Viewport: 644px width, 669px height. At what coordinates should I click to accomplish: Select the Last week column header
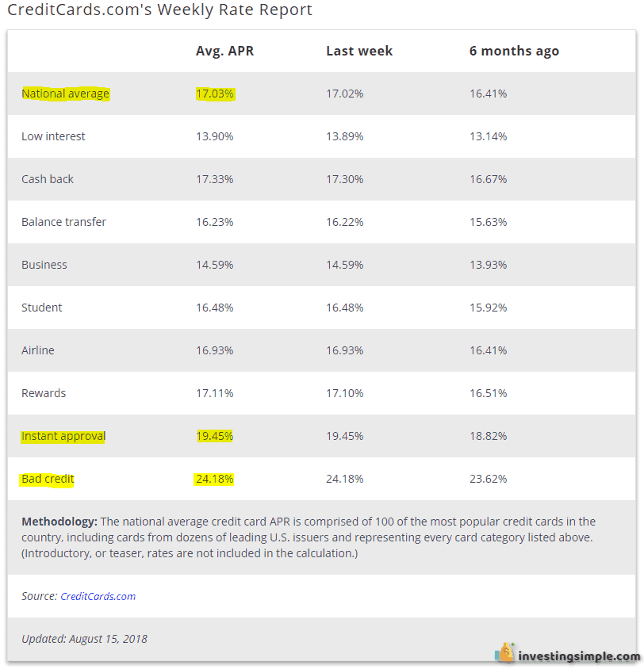359,51
